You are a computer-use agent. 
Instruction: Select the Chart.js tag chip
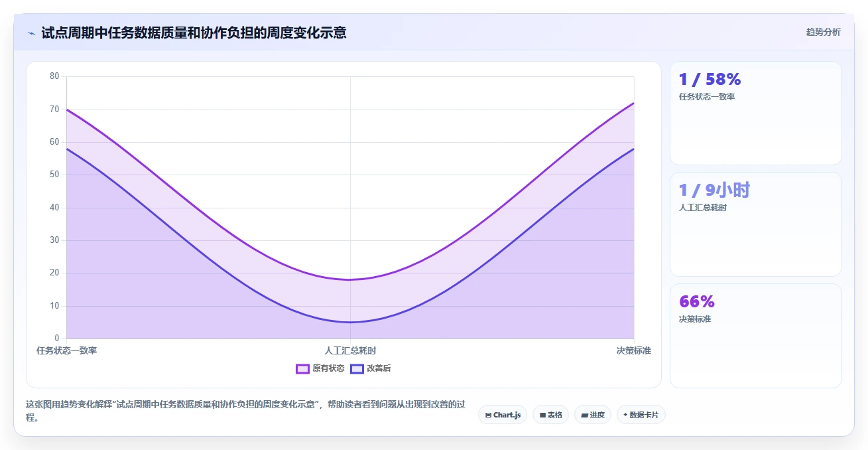click(x=503, y=415)
